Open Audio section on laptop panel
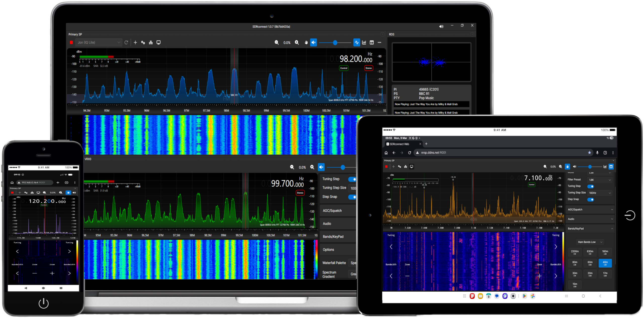Viewport: 644px width, 318px height. point(338,224)
